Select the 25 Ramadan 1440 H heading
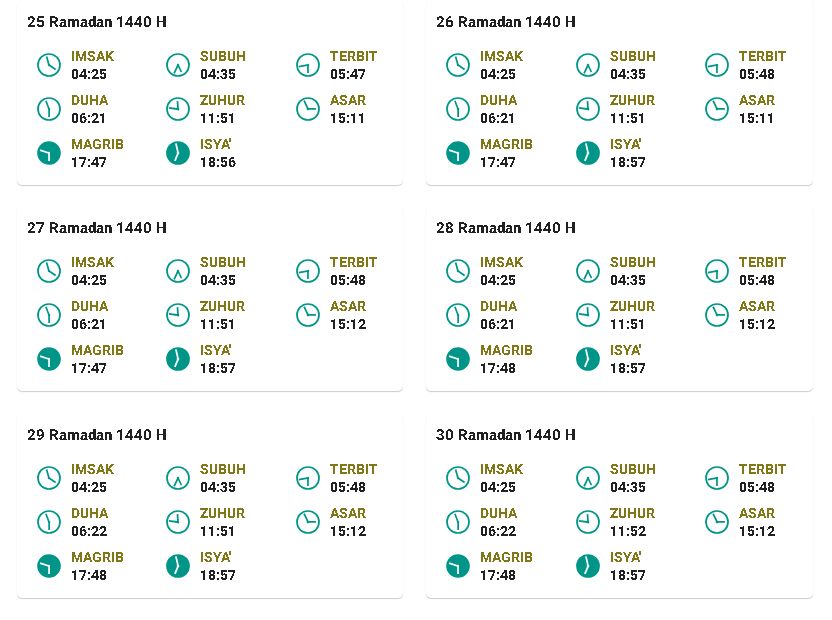Viewport: 832px width, 620px height. [x=97, y=22]
